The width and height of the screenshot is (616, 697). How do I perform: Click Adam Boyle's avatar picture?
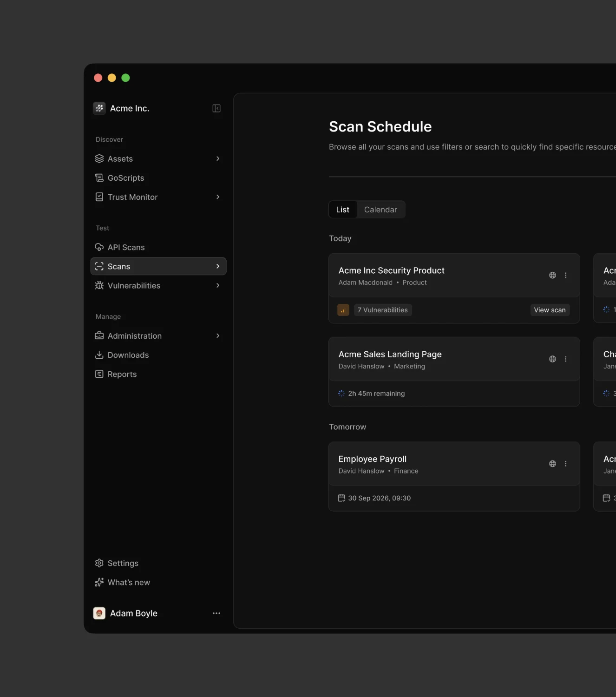(x=99, y=613)
